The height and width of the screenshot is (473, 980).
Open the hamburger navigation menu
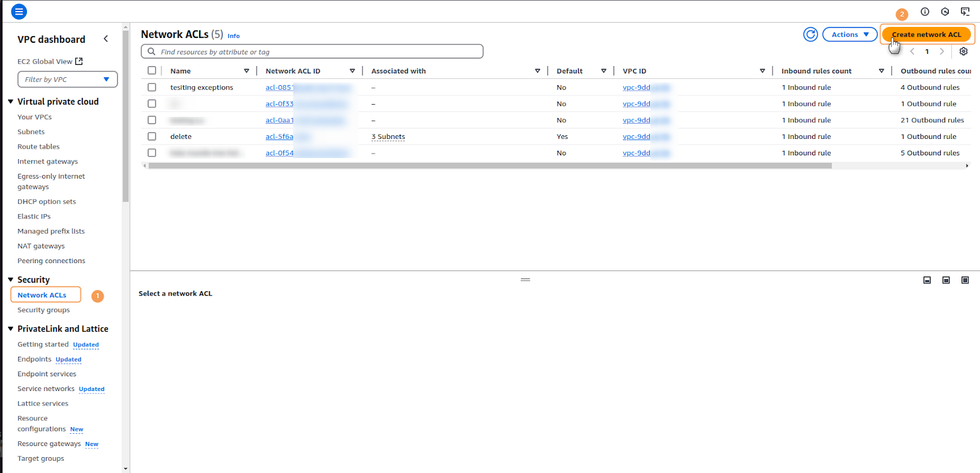tap(19, 12)
